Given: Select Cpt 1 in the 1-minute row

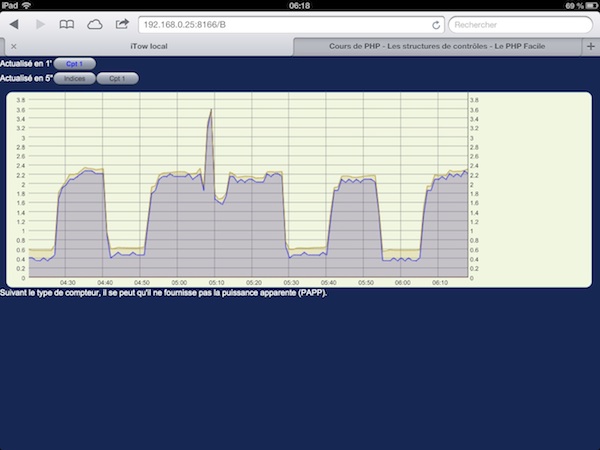Looking at the screenshot, I should (75, 63).
